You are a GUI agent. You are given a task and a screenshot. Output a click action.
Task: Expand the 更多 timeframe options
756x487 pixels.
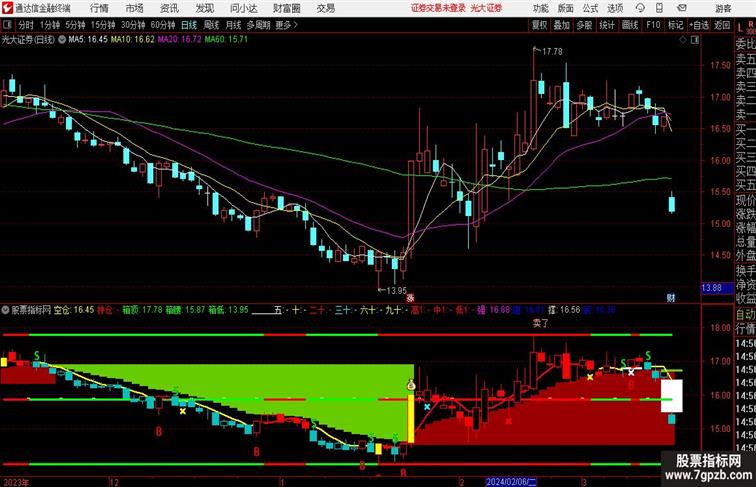[286, 25]
